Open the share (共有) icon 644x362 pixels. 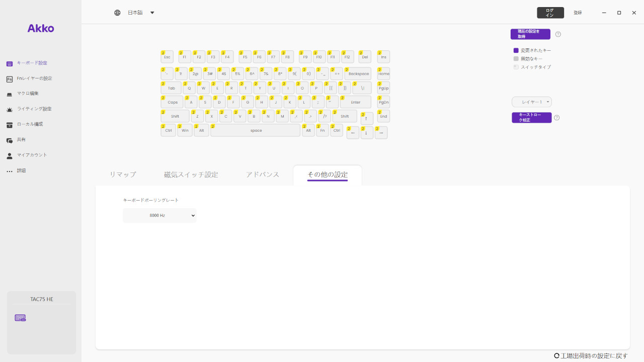[x=10, y=140]
